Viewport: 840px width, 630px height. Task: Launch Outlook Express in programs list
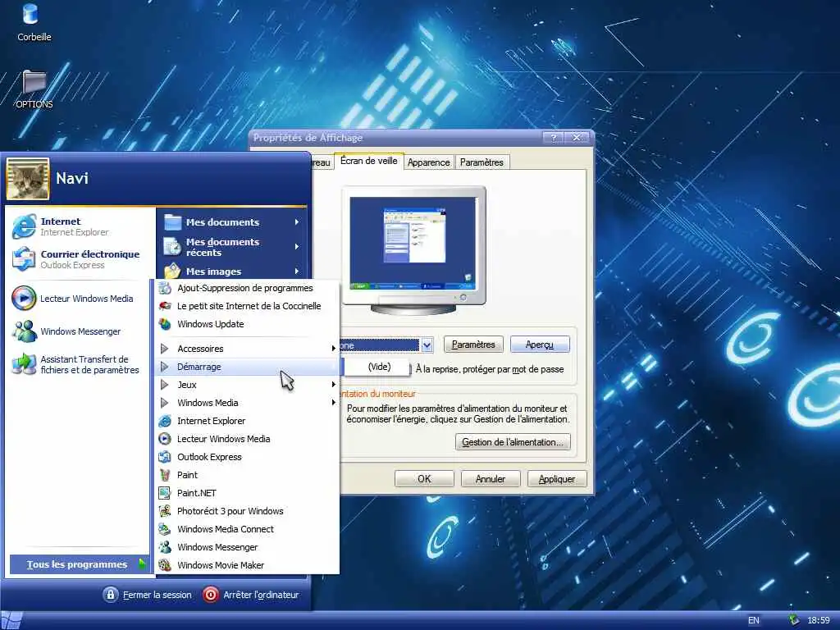tap(246, 457)
